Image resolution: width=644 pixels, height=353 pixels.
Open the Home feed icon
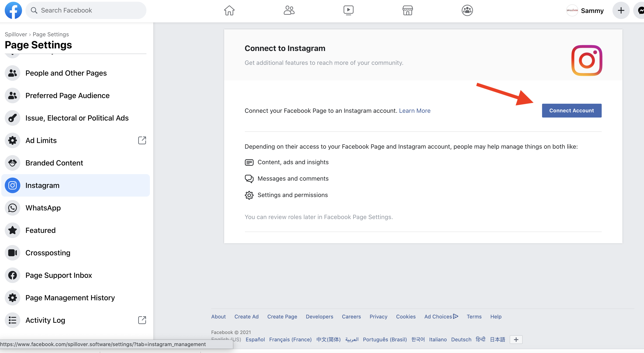tap(229, 10)
